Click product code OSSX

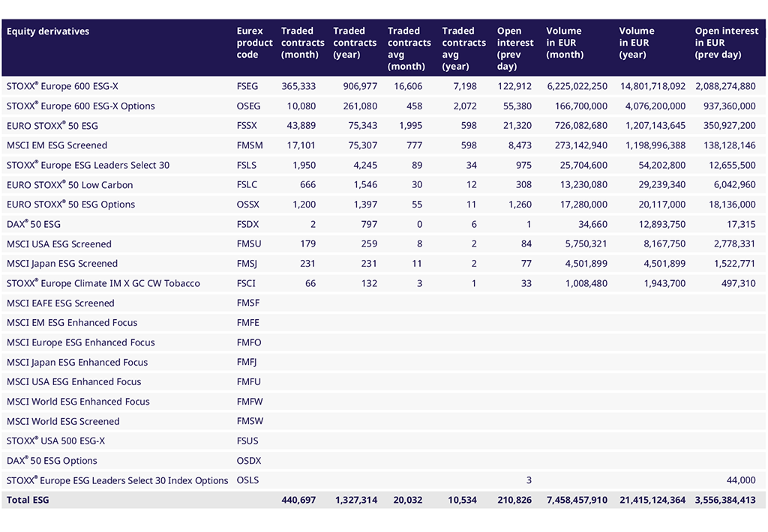249,205
